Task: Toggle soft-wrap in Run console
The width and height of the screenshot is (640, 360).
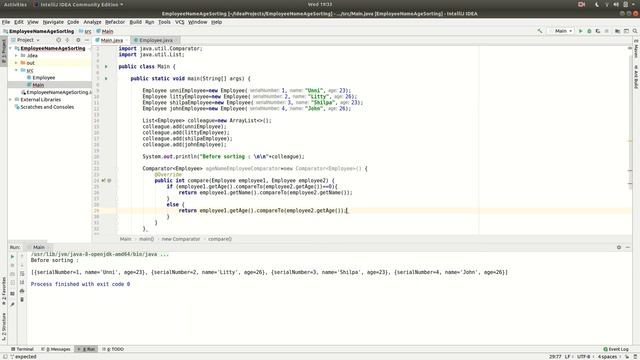Action: [x=22, y=274]
